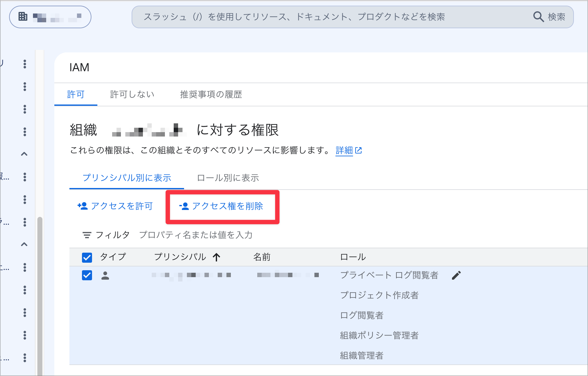Viewport: 588px width, 376px height.
Task: Toggle the select-all checkbox in table header
Action: tap(87, 258)
